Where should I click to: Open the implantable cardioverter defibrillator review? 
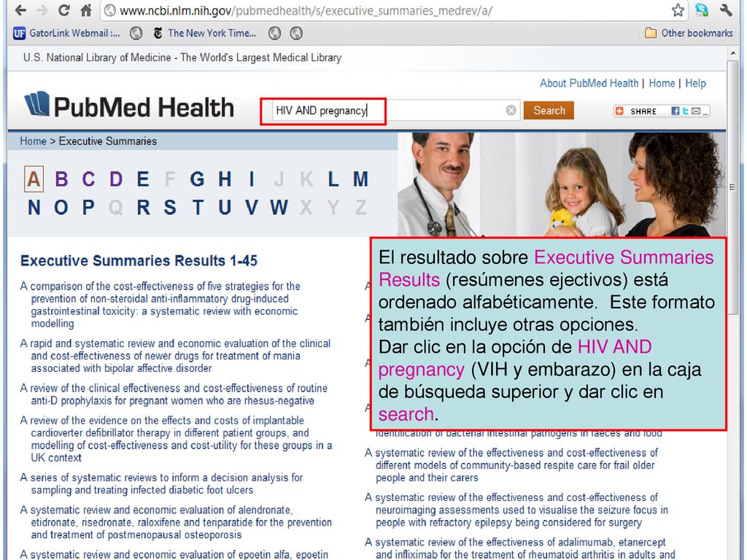point(177,439)
